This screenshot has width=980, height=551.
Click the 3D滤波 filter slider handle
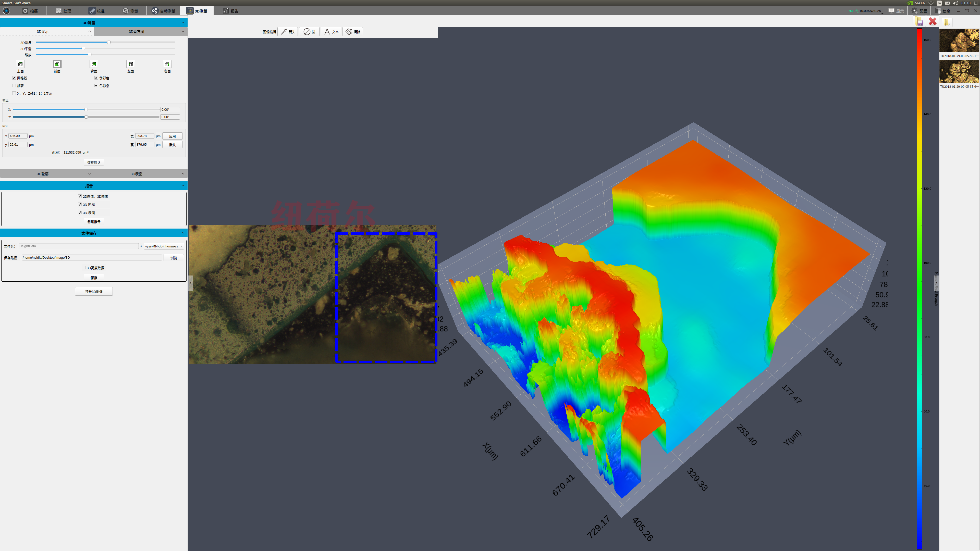pyautogui.click(x=109, y=42)
